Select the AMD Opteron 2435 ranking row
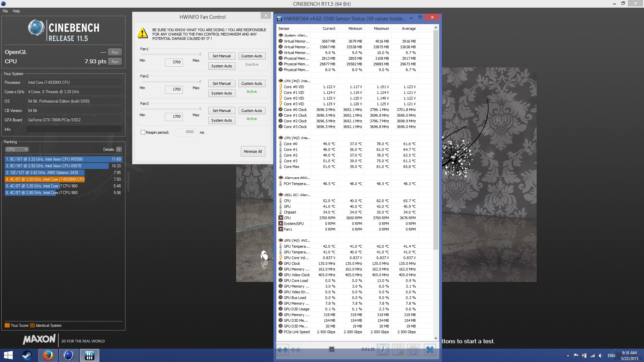Screen dimensions: 644x362 [63, 173]
